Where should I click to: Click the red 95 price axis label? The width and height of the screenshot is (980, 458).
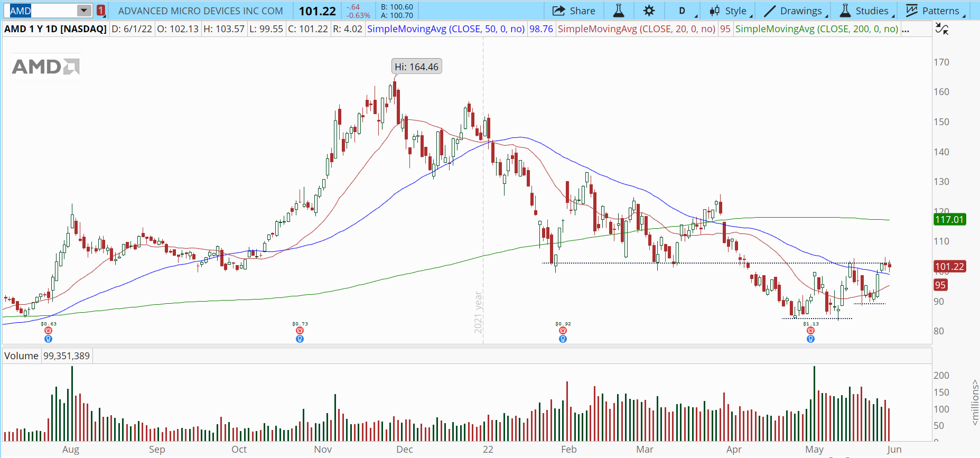pyautogui.click(x=940, y=285)
